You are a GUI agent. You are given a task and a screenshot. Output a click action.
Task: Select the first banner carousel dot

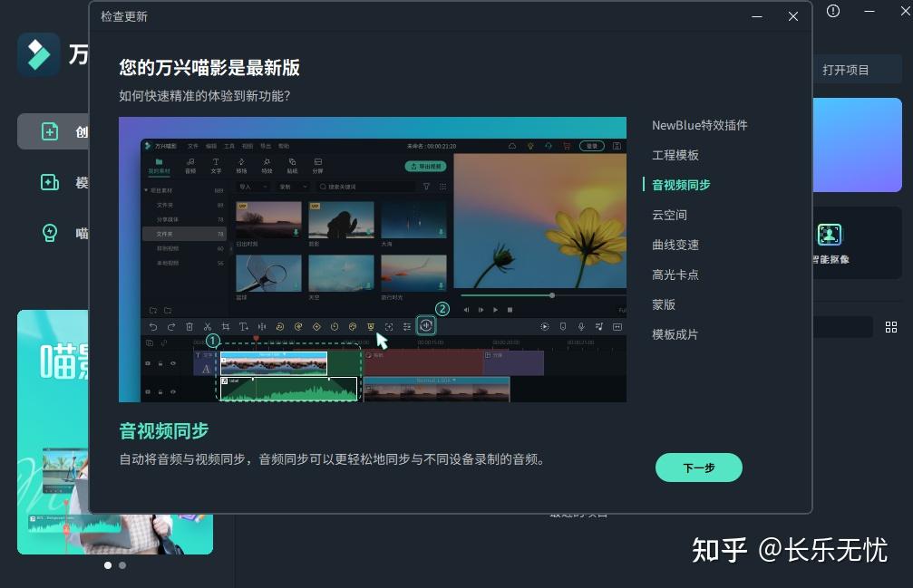click(108, 565)
